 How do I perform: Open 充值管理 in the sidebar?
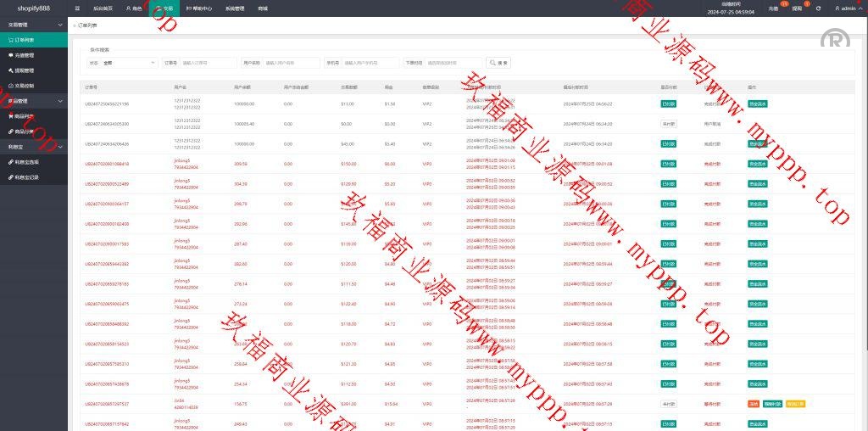[24, 55]
